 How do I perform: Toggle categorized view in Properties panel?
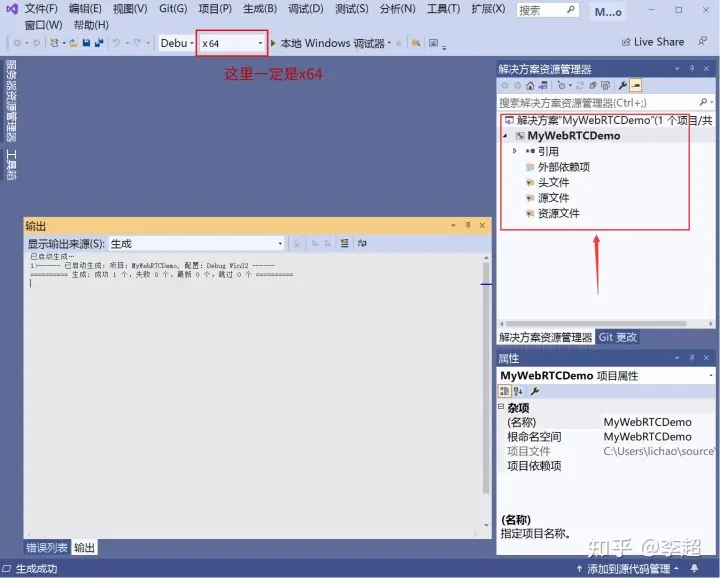[x=504, y=391]
